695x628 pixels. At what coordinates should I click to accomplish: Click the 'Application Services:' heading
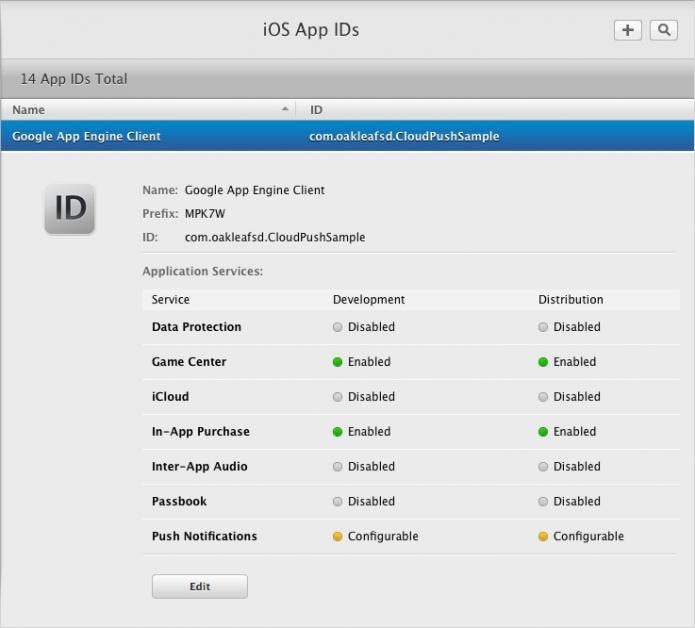click(203, 271)
